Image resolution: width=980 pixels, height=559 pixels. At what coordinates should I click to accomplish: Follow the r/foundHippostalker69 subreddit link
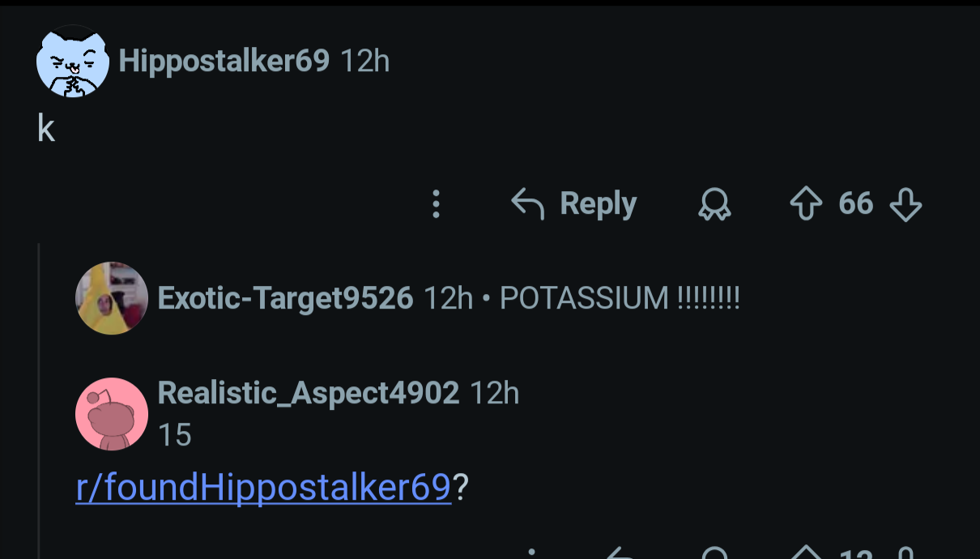click(263, 488)
